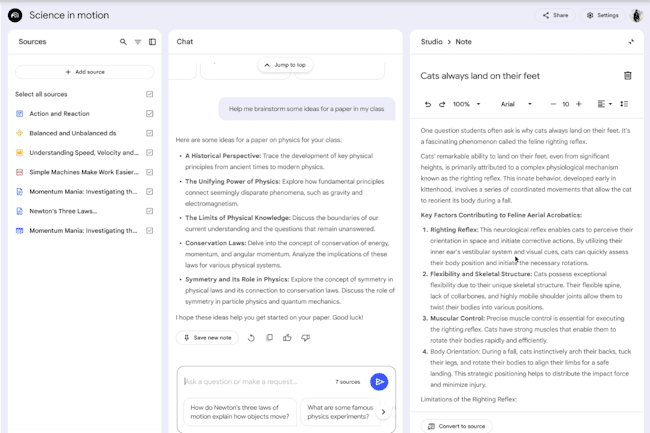Open the Arial font dropdown
This screenshot has height=433, width=650.
pos(516,104)
